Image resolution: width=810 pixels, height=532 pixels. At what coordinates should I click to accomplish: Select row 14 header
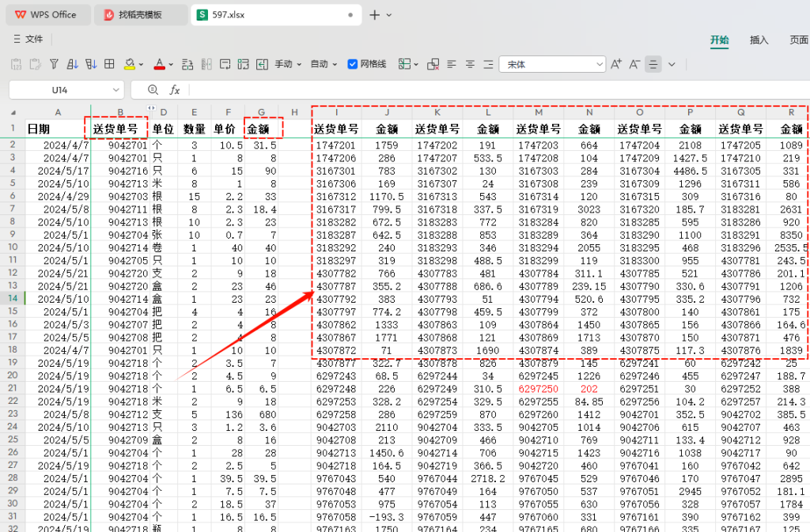[x=13, y=298]
